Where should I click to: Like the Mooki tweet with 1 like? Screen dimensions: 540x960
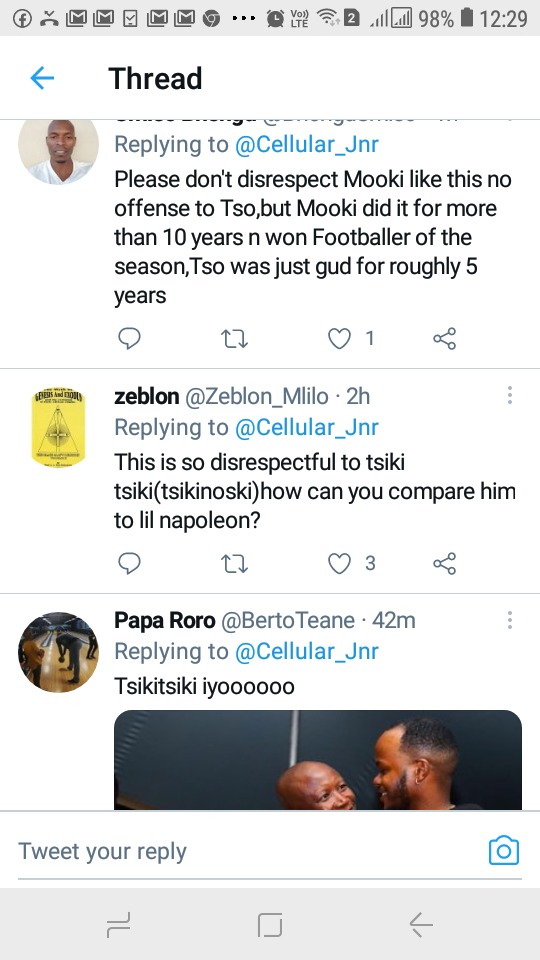[x=340, y=338]
